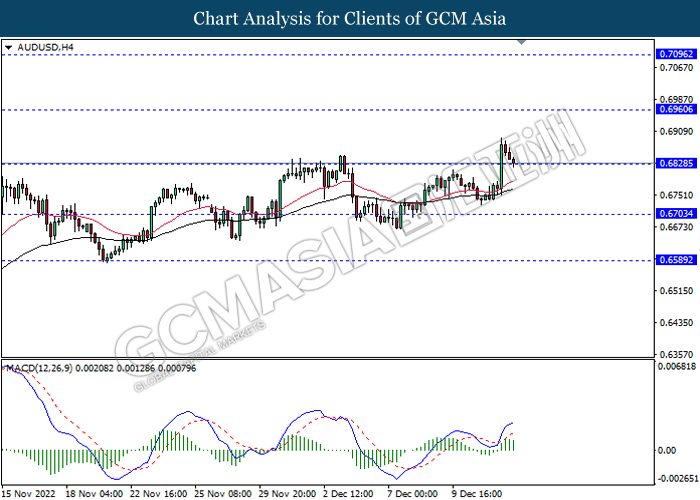Screen dimensions: 700x500
Task: Click the 0.69090 price axis value
Action: point(676,132)
